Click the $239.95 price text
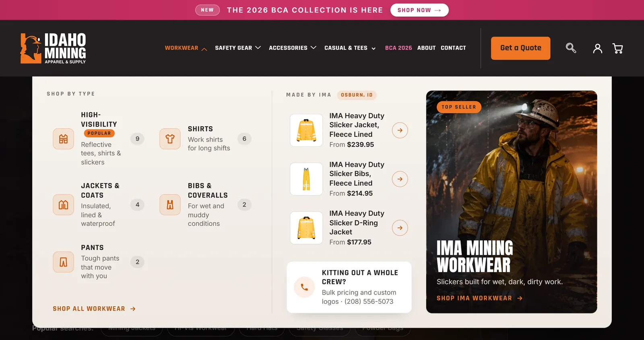Viewport: 644px width, 340px height. pyautogui.click(x=361, y=144)
